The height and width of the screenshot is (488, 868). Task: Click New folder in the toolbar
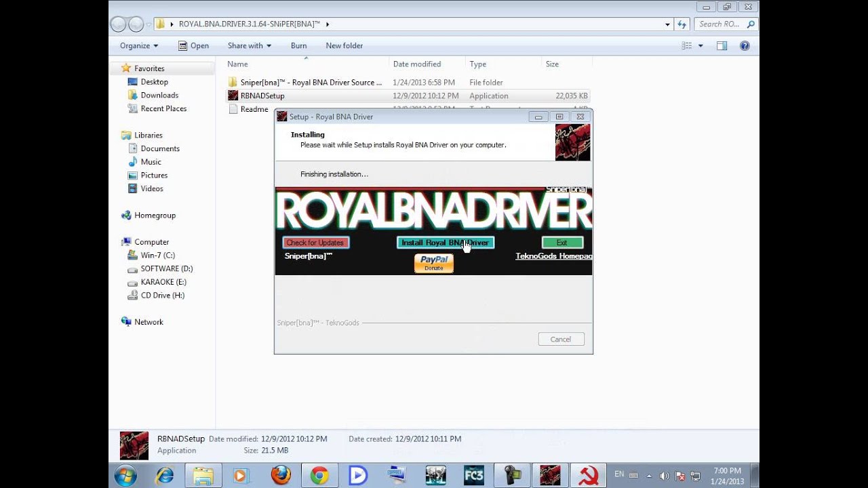click(344, 45)
